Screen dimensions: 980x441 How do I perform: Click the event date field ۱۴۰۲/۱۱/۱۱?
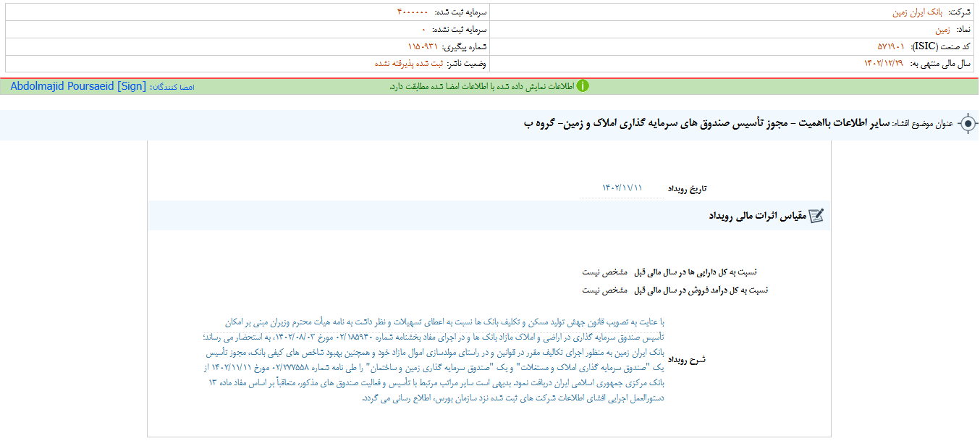622,188
